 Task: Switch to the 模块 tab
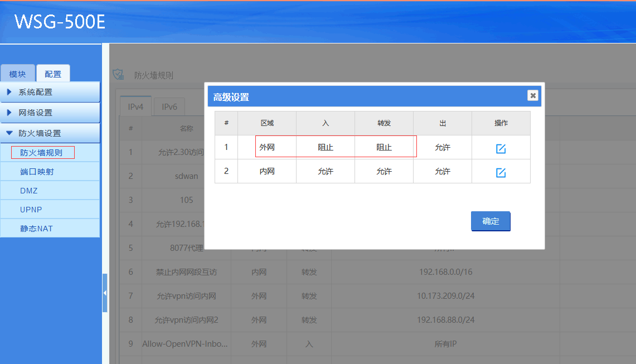[x=17, y=74]
